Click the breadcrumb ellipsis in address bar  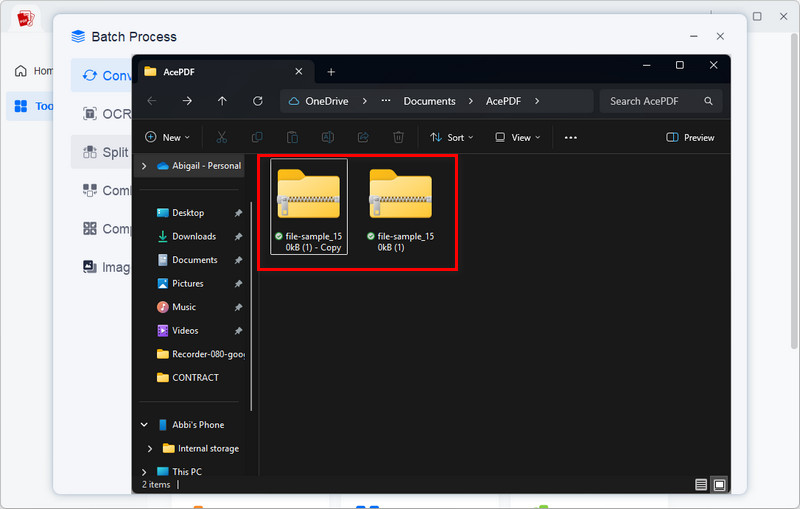[x=386, y=101]
